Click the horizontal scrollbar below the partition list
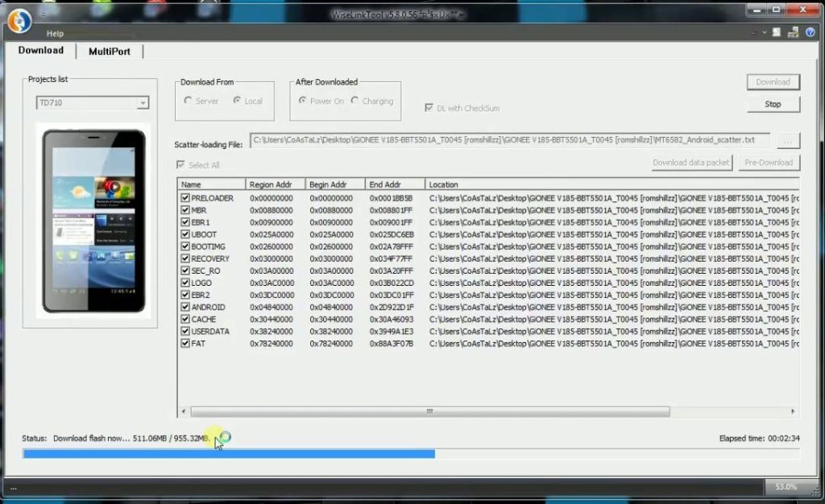This screenshot has width=825, height=504. coord(430,411)
